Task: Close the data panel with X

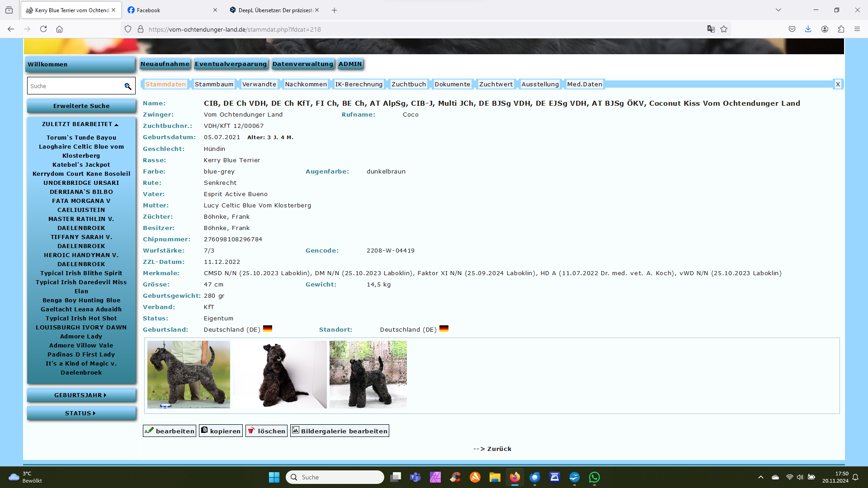Action: [x=838, y=84]
